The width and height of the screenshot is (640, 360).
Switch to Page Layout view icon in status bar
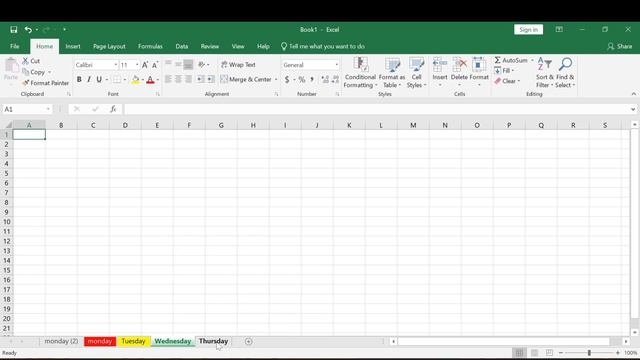pos(534,353)
